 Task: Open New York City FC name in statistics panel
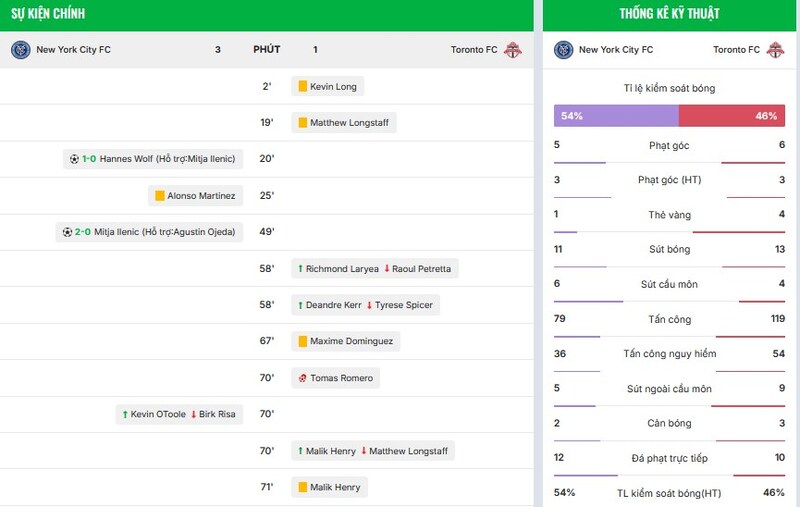coord(616,49)
